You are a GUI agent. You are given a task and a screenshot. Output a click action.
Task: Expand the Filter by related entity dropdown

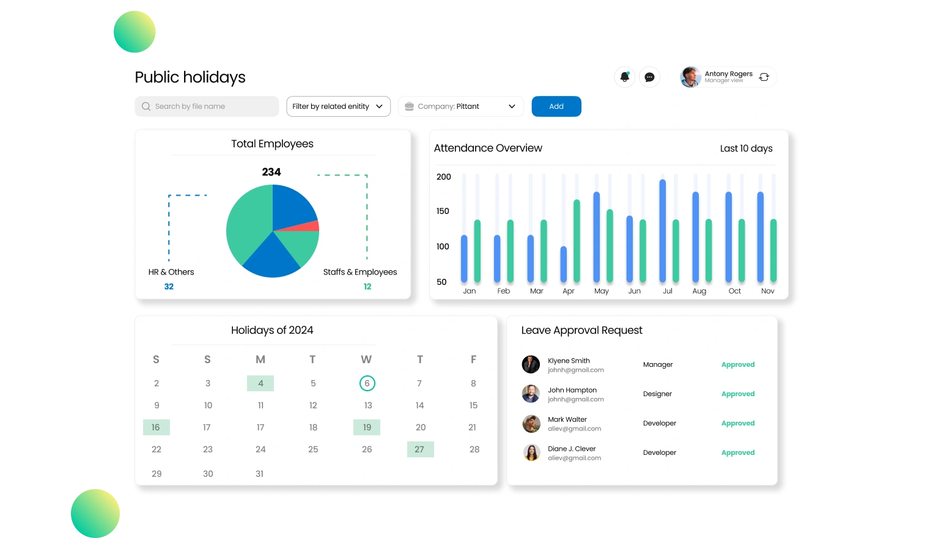338,106
